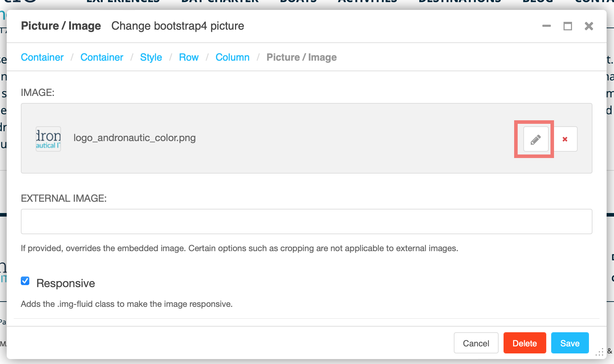Open the second Container breadcrumb
Image resolution: width=614 pixels, height=364 pixels.
click(102, 57)
